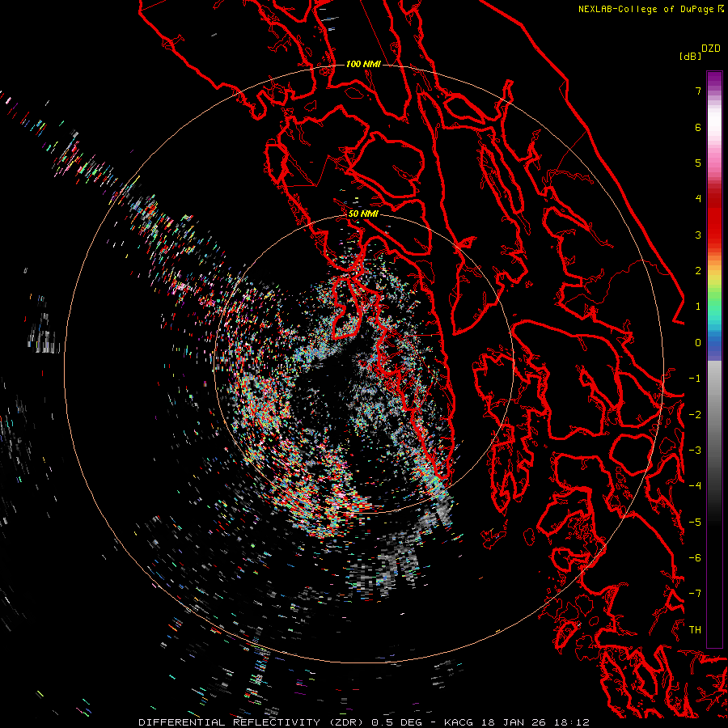Pick the purple top of the ZDR colorbar
The width and height of the screenshot is (728, 728).
click(x=714, y=77)
